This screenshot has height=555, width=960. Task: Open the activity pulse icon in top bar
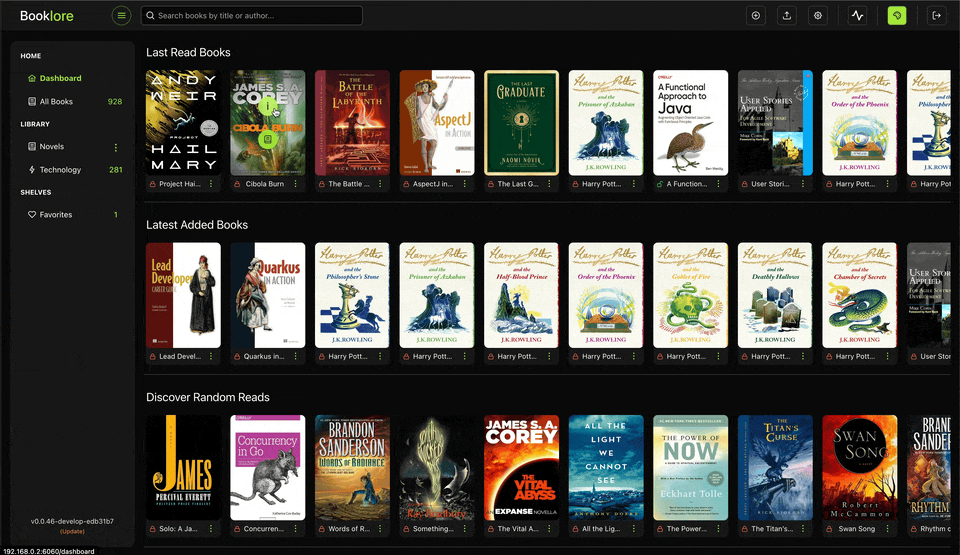point(858,15)
